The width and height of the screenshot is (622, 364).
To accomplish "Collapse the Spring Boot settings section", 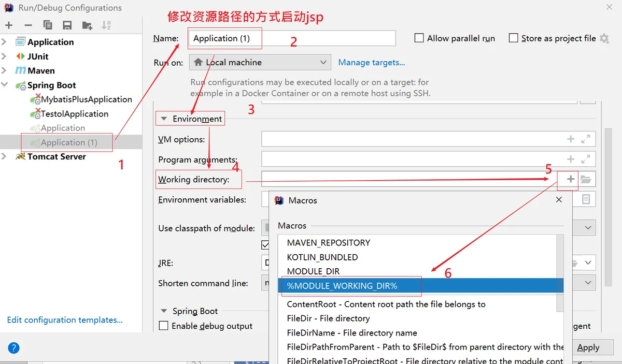I will pyautogui.click(x=164, y=311).
